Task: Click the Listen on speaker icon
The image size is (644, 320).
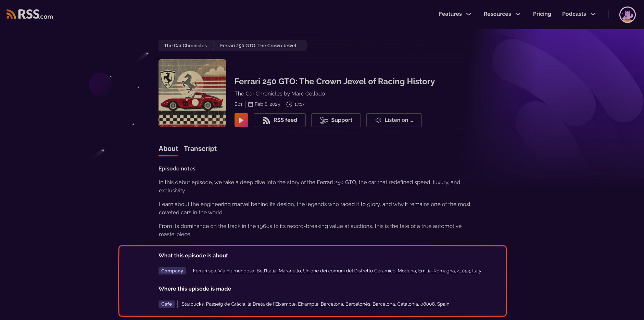Action: pos(378,120)
